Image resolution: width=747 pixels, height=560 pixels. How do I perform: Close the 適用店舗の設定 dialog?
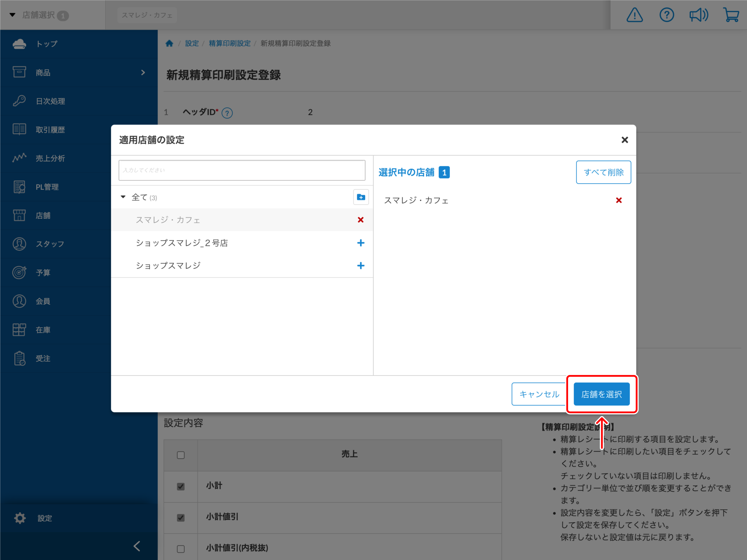pyautogui.click(x=624, y=140)
